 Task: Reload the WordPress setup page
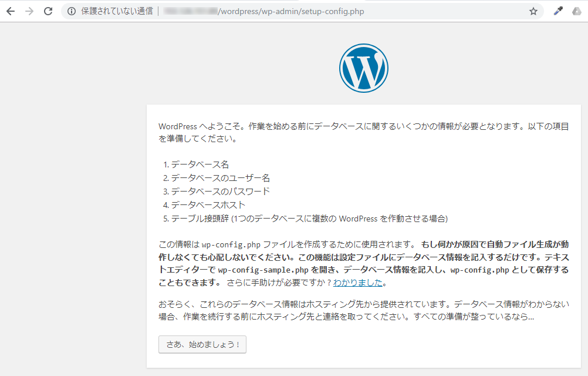click(x=48, y=11)
